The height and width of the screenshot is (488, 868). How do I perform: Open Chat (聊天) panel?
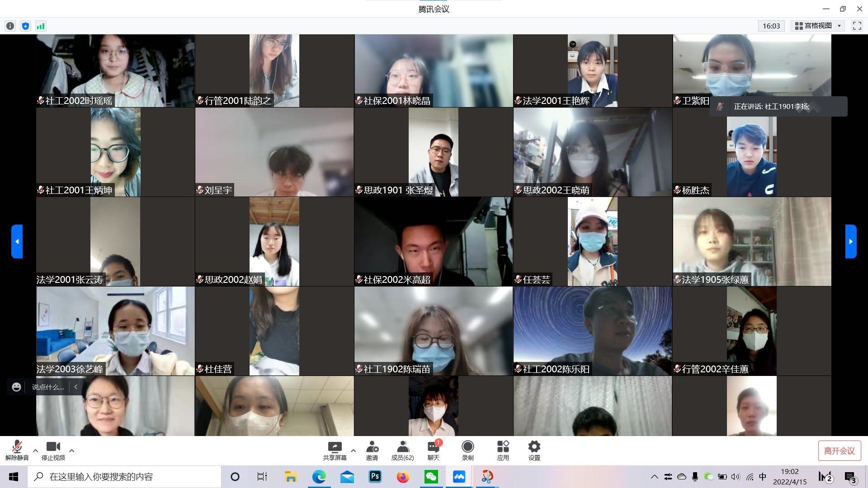click(433, 450)
